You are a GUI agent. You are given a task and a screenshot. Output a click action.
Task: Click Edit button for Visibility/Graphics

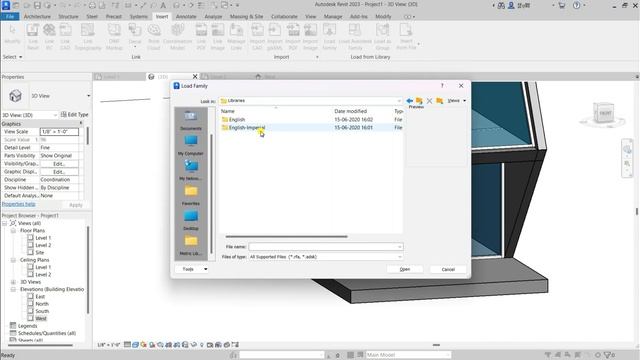59,164
